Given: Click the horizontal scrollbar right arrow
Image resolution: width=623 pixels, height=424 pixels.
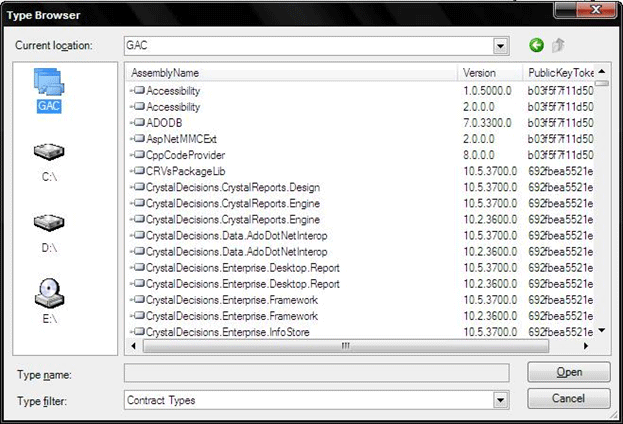Looking at the screenshot, I should pyautogui.click(x=586, y=346).
